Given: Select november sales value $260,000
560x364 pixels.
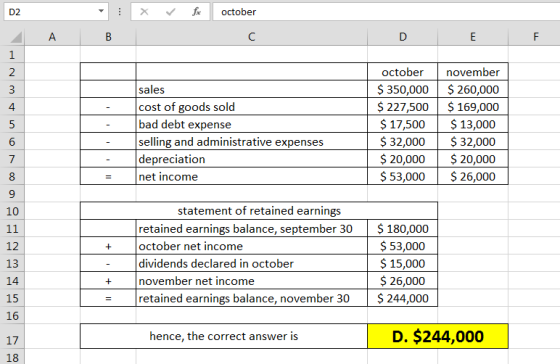Looking at the screenshot, I should point(472,89).
